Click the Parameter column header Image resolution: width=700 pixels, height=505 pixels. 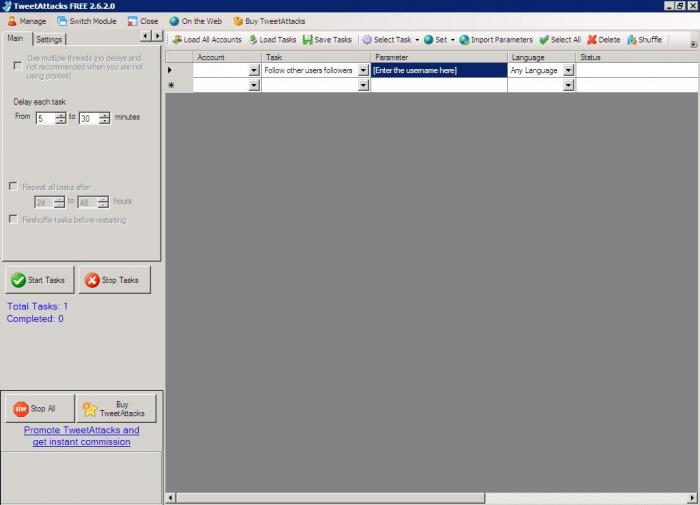(439, 57)
